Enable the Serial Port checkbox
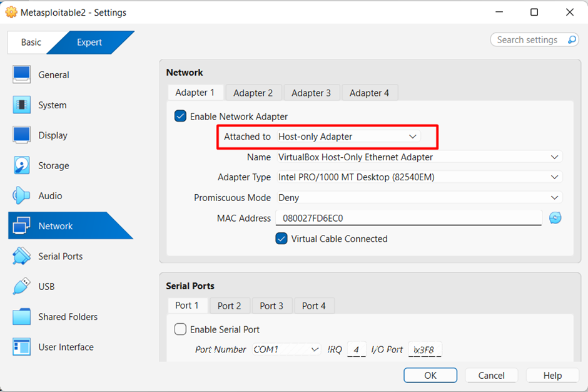 coord(180,329)
